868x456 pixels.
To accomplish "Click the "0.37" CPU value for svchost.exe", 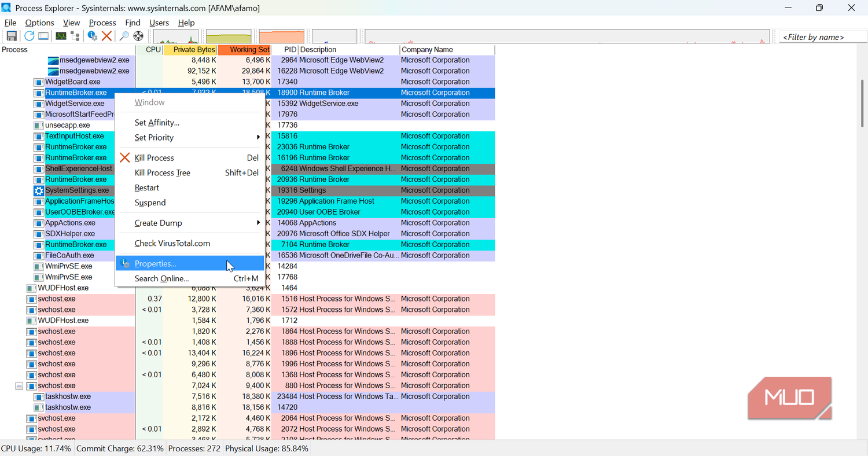I will [x=155, y=299].
